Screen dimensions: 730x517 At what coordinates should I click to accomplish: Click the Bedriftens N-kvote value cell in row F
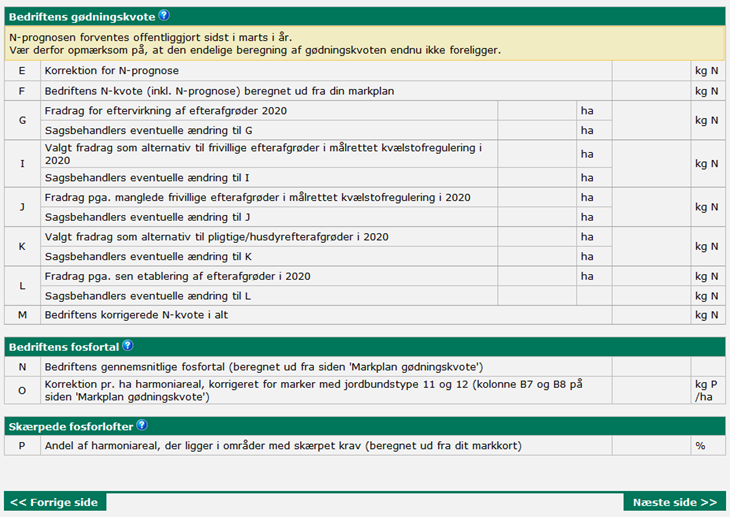(650, 90)
